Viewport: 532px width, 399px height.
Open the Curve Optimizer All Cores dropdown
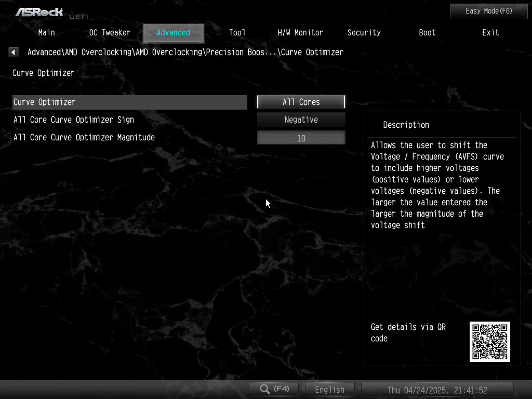(301, 102)
